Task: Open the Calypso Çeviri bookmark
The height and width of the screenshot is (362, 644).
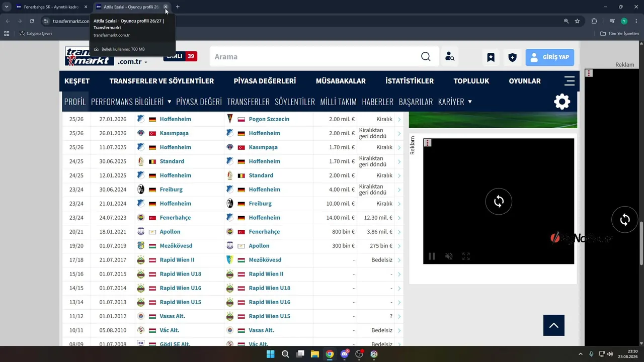Action: [x=35, y=34]
